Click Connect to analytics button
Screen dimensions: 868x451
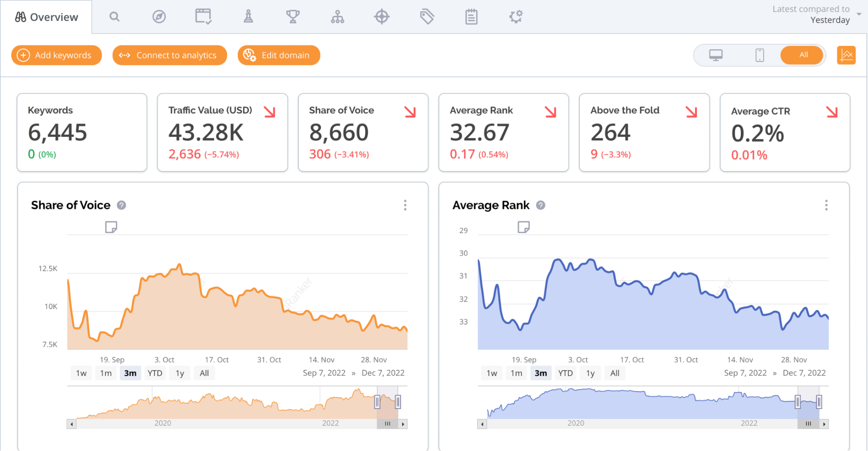[170, 55]
